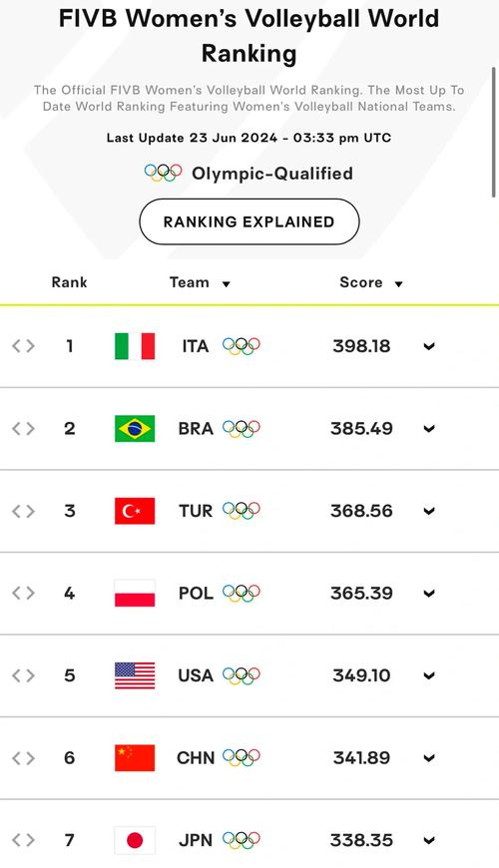Expand the BRA 385.49 score row
Viewport: 499px width, 868px height.
point(429,429)
